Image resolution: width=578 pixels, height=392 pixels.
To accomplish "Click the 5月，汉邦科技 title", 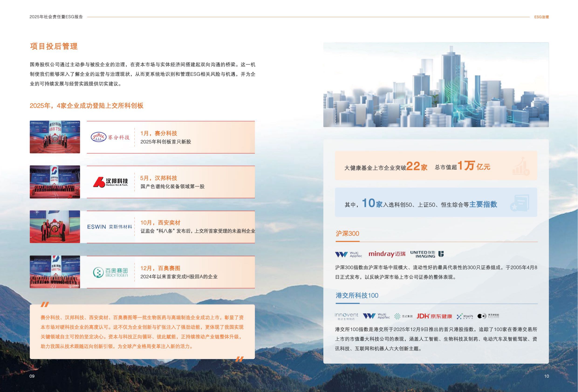I will [x=159, y=178].
